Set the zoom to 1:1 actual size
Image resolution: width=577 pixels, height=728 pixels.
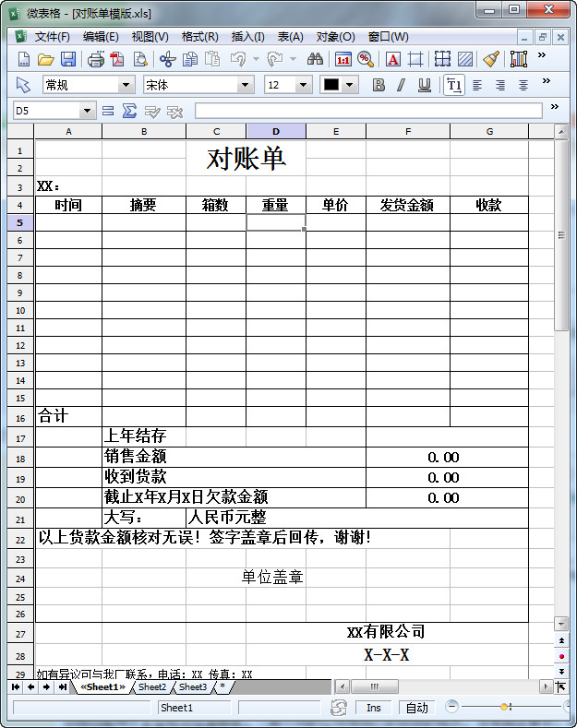pos(343,59)
